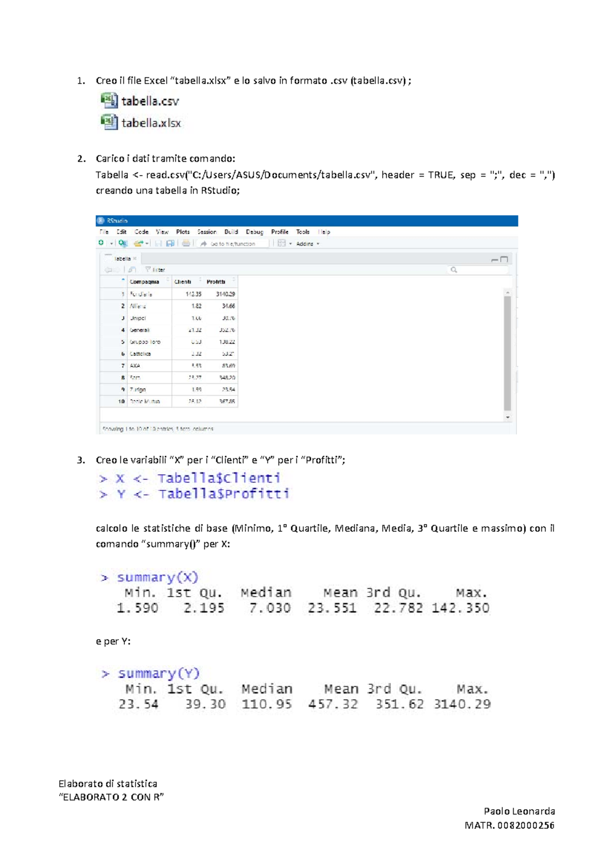Click the scrollbar up arrow

(508, 292)
